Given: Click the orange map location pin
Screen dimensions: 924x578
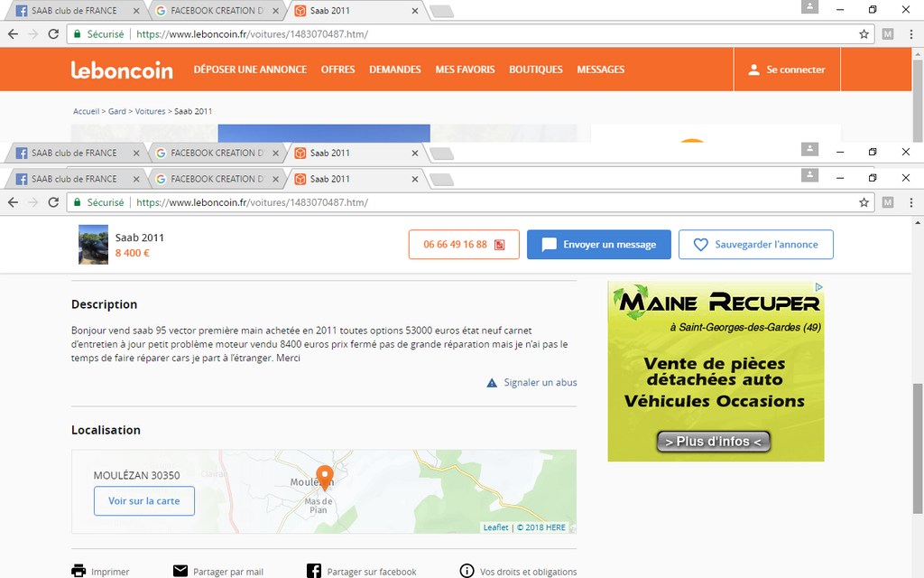Looking at the screenshot, I should click(324, 477).
